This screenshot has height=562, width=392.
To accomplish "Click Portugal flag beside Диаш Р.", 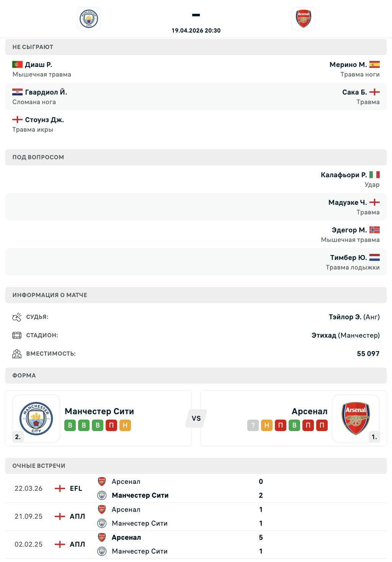I will click(17, 65).
